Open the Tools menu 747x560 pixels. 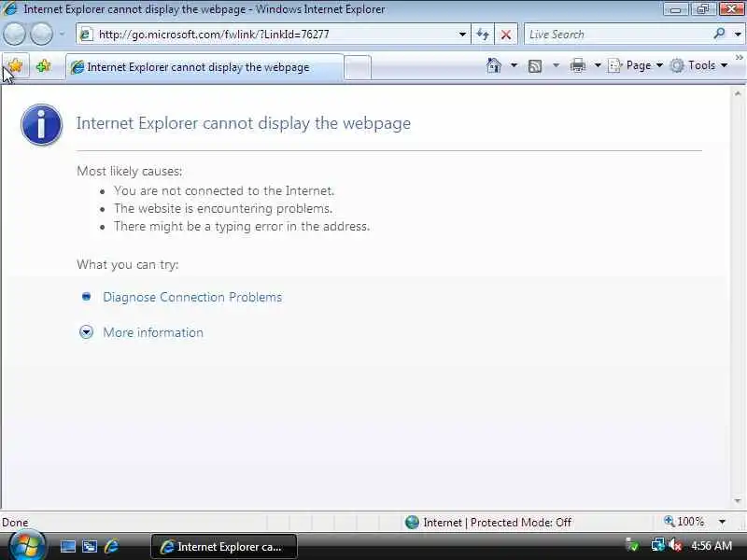click(x=698, y=65)
